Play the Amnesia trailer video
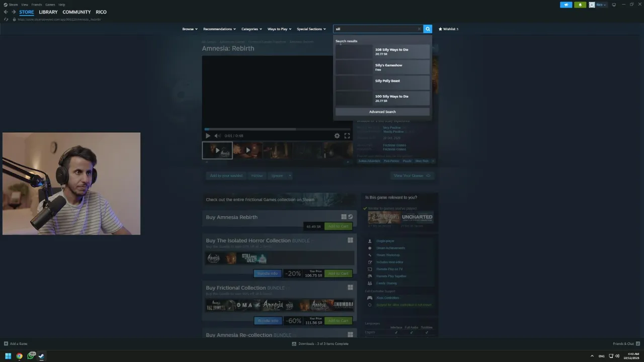Viewport: 644px width, 362px height. (x=208, y=136)
